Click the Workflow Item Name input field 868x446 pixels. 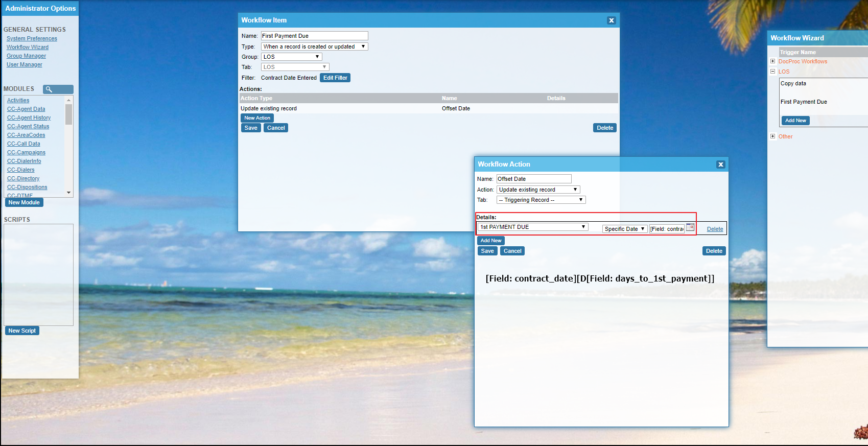[315, 36]
